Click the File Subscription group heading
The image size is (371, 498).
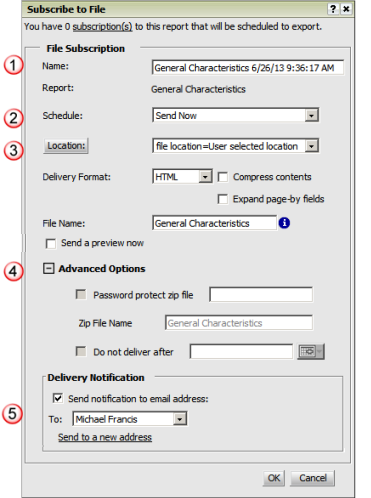click(x=85, y=48)
